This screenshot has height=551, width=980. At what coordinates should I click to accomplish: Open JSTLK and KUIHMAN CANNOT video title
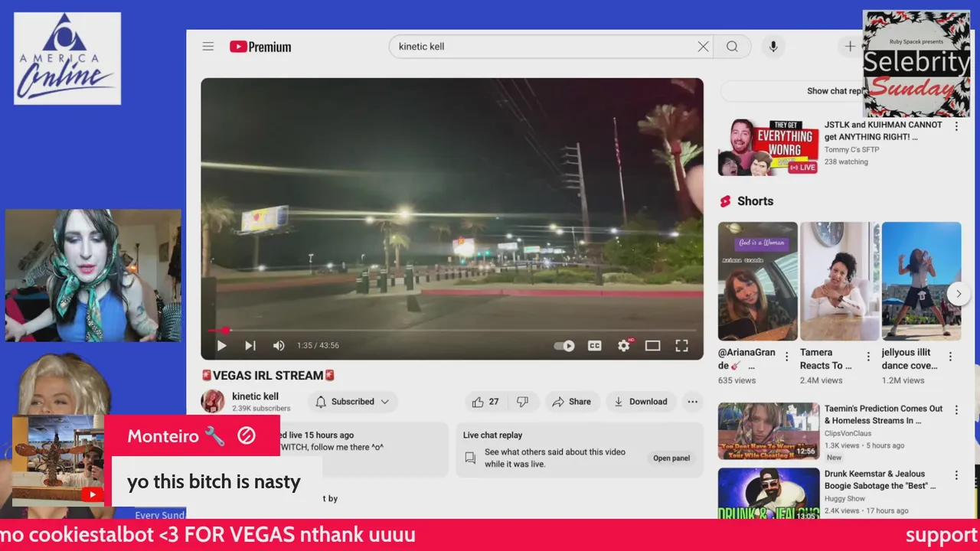883,131
